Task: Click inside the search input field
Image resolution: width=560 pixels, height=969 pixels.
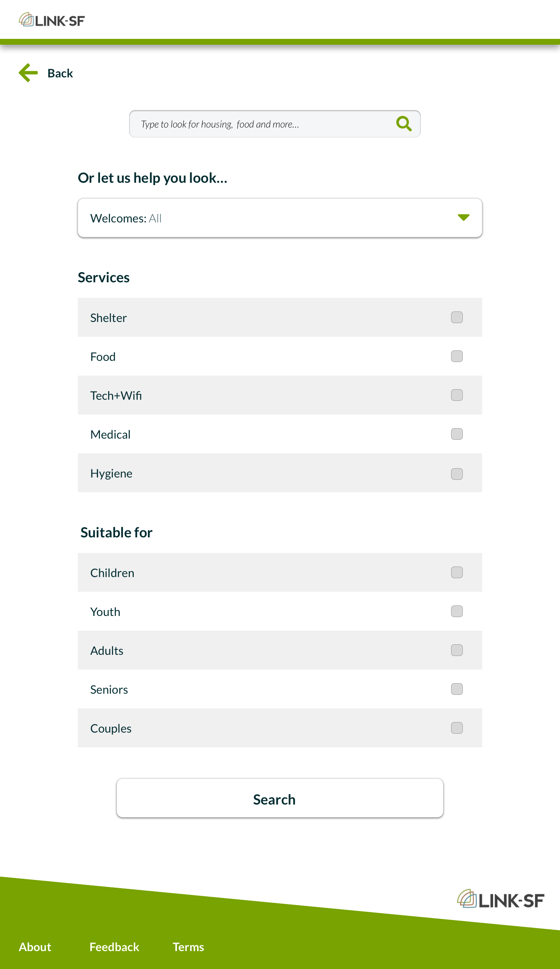Action: click(257, 124)
